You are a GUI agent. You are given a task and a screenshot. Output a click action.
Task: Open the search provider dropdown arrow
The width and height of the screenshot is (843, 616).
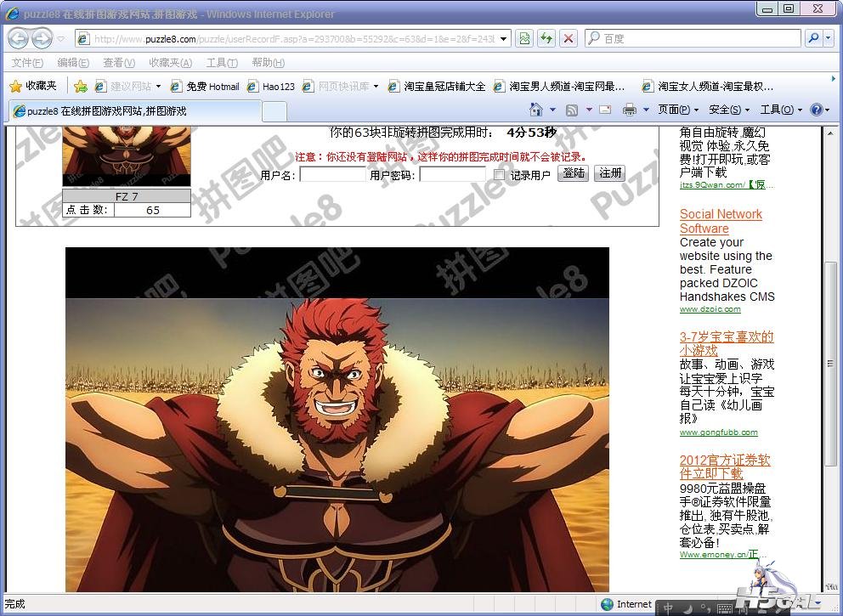(x=828, y=38)
